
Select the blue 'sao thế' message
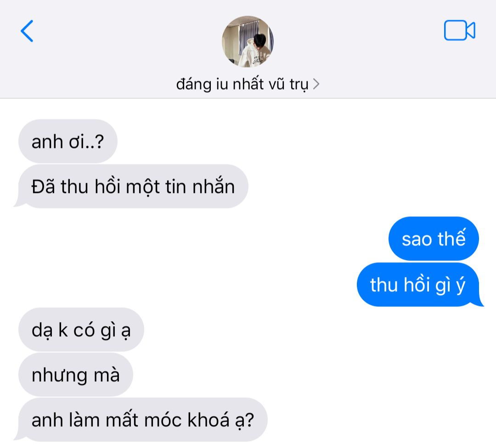point(434,238)
